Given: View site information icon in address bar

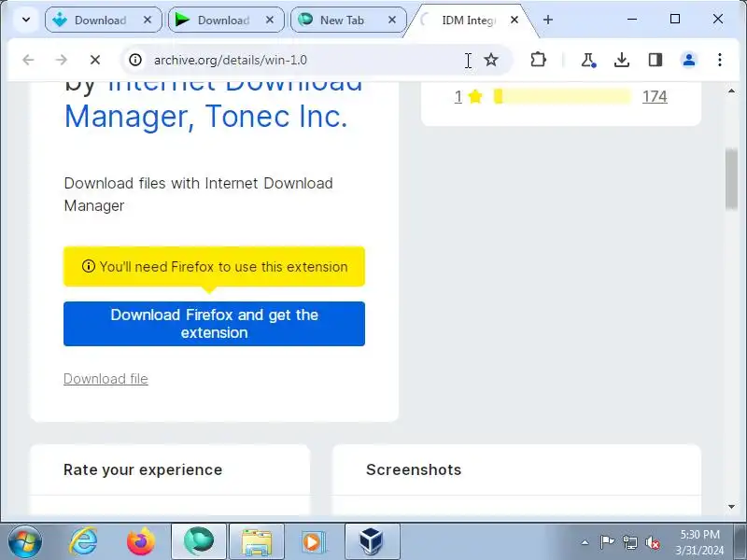Looking at the screenshot, I should [135, 60].
